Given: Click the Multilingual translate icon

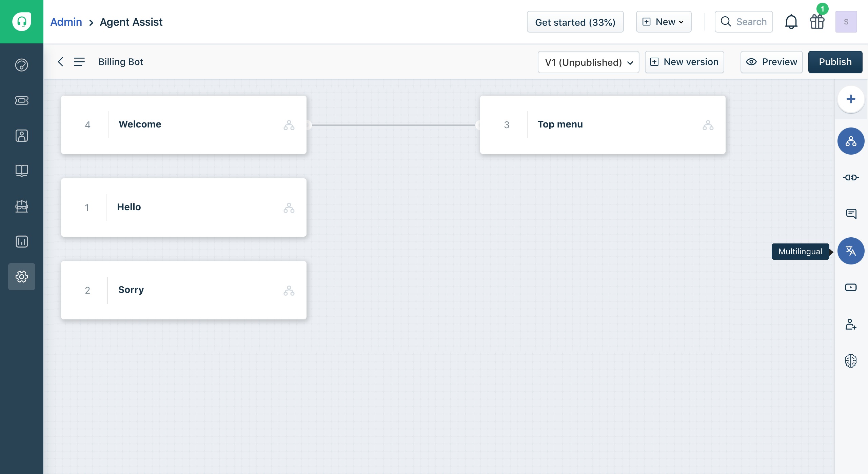Looking at the screenshot, I should point(851,251).
